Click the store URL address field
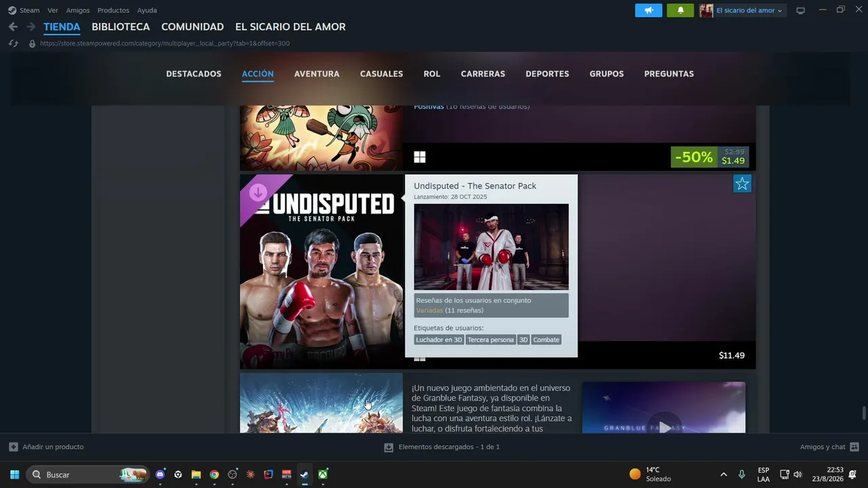868x488 pixels. click(x=165, y=43)
